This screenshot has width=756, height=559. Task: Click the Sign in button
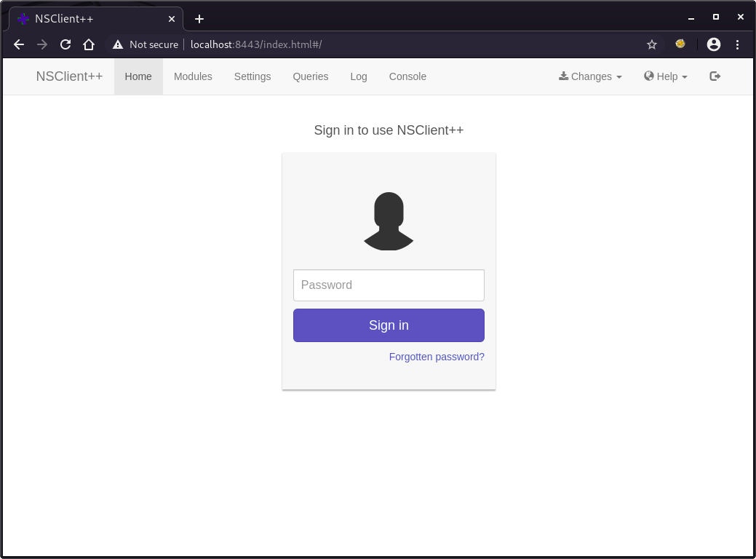pos(389,325)
